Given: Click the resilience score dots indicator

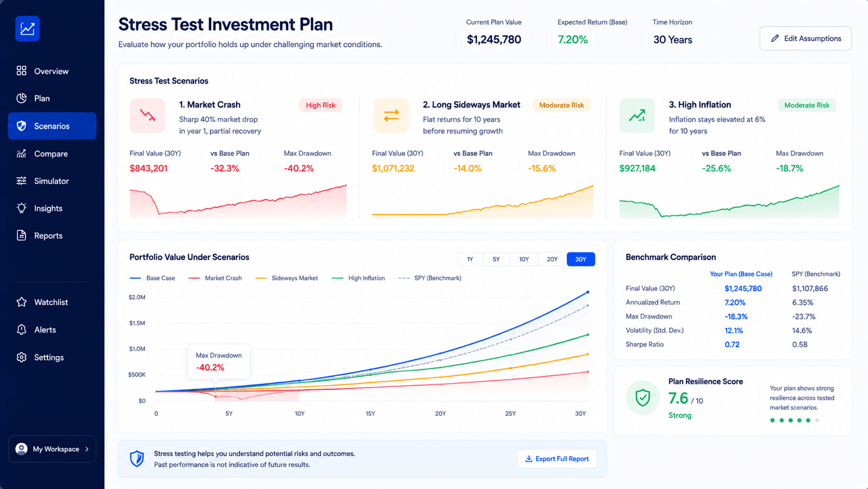Looking at the screenshot, I should (795, 420).
